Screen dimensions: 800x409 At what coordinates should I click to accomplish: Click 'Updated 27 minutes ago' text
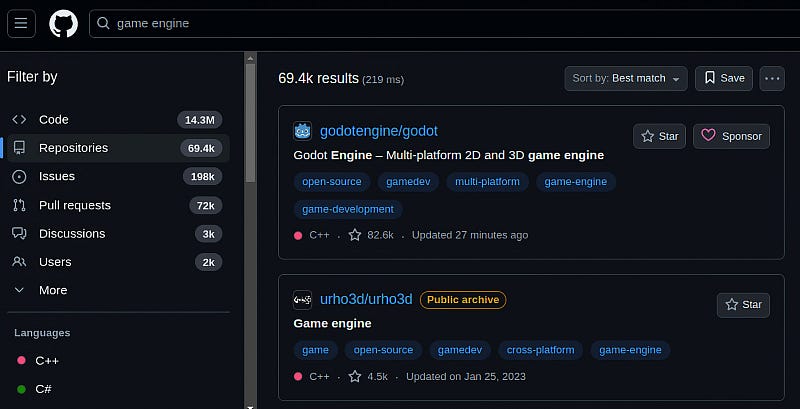[470, 235]
